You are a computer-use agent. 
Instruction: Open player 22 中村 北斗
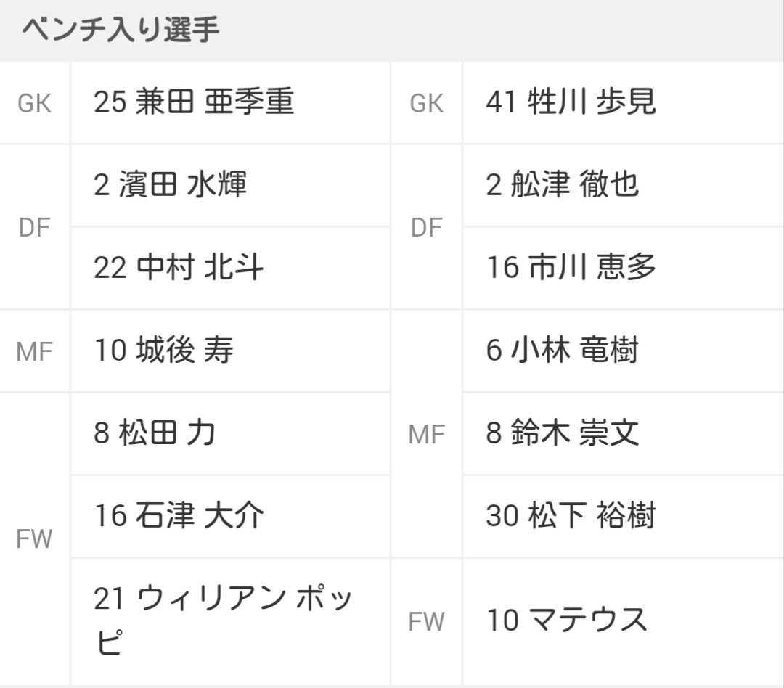(x=230, y=269)
